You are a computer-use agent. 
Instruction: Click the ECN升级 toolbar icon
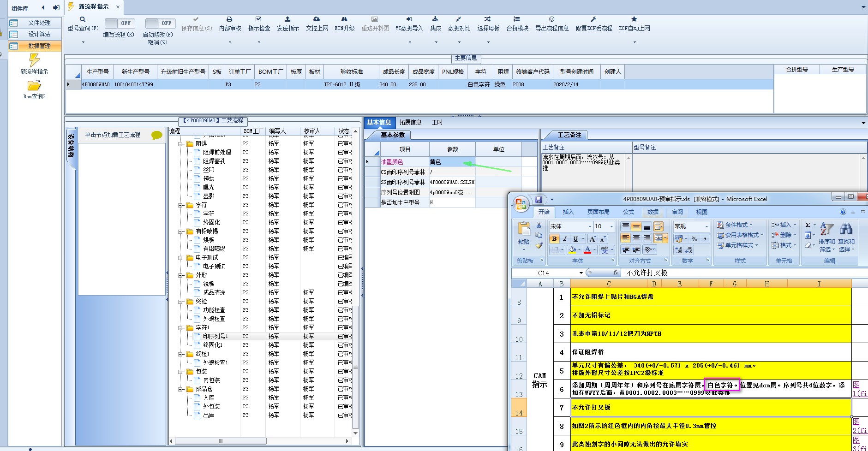click(344, 19)
